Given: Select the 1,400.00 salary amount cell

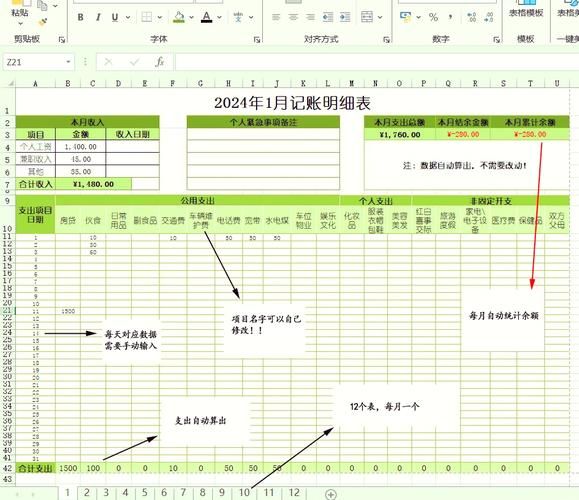Looking at the screenshot, I should pos(80,147).
